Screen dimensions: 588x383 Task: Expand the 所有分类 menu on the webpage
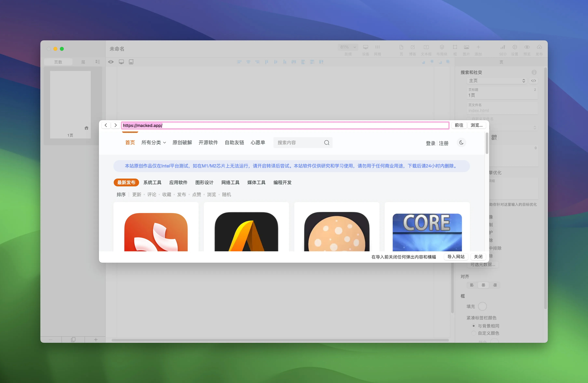(x=153, y=143)
